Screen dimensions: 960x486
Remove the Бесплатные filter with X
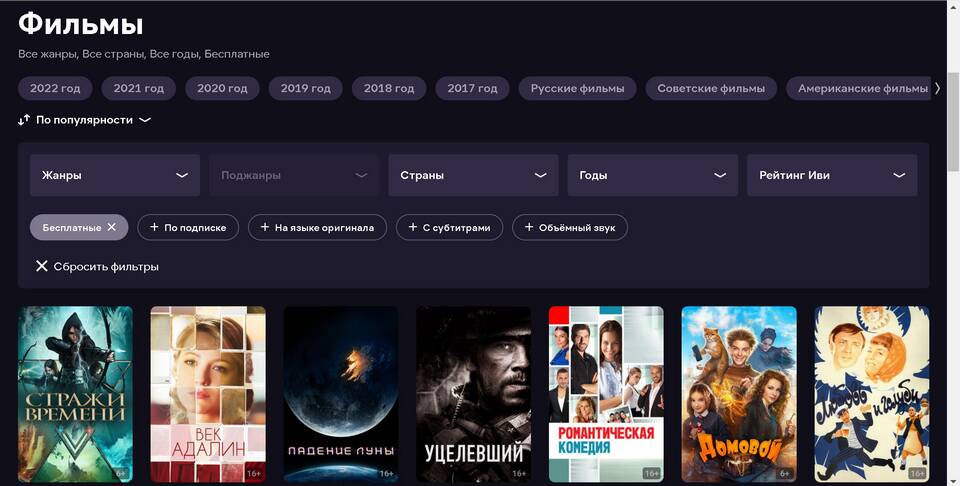tap(111, 227)
